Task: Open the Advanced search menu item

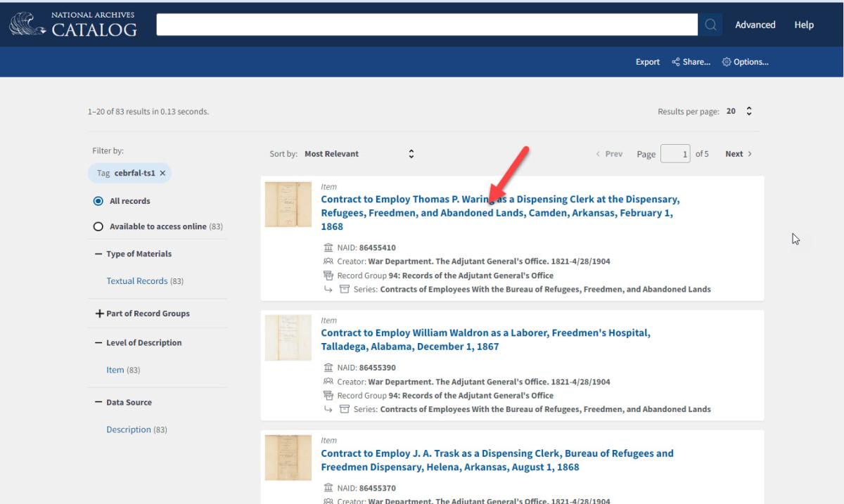Action: point(755,25)
